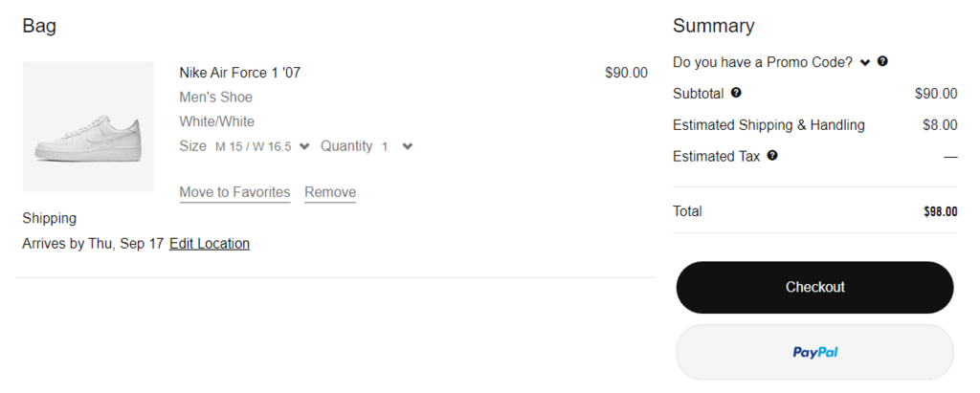The image size is (980, 393).
Task: Move the shoe to Favorites
Action: tap(234, 192)
